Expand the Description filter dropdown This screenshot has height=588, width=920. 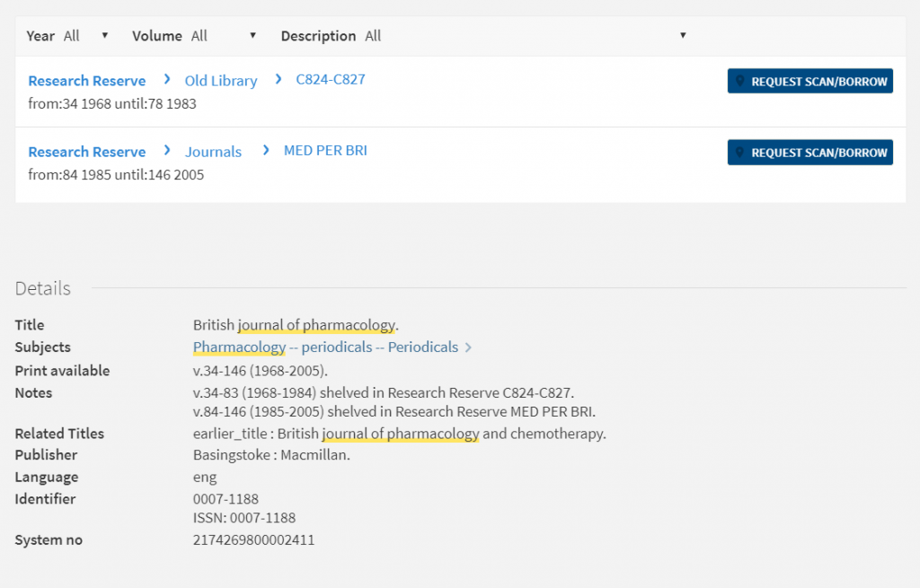click(525, 36)
